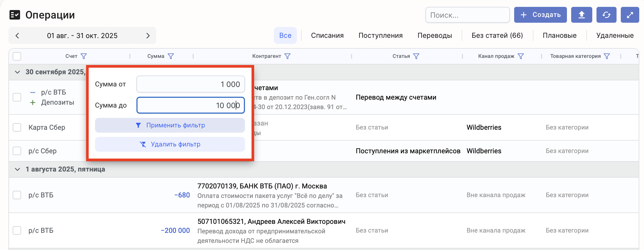Open the Контрагент column filter icon
Screen dimensions: 644x250
click(287, 56)
